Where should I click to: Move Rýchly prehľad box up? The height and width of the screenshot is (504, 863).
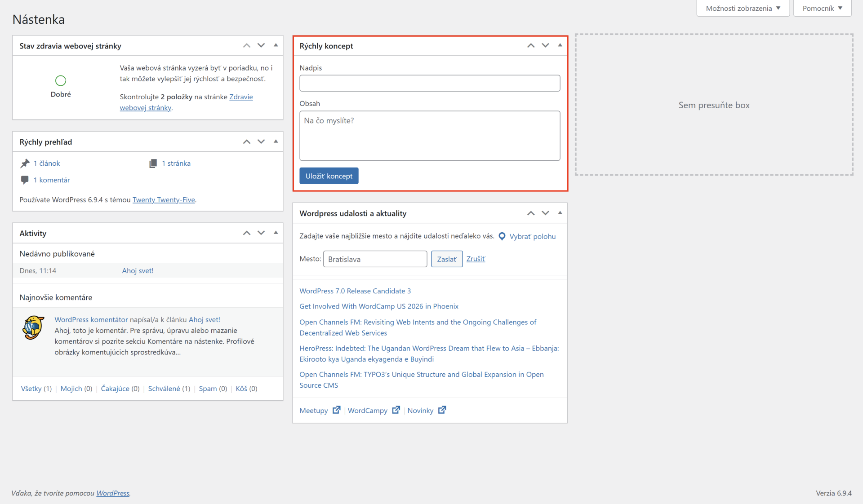247,141
